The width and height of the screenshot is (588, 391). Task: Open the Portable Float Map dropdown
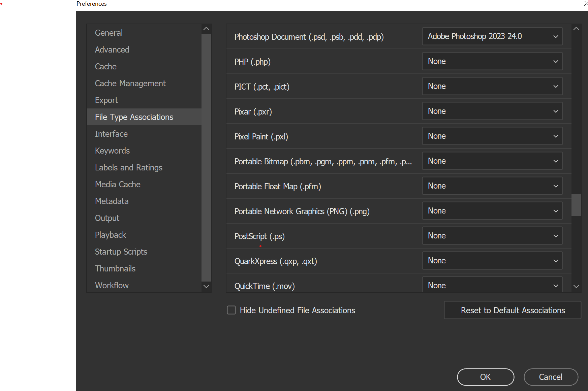(492, 186)
